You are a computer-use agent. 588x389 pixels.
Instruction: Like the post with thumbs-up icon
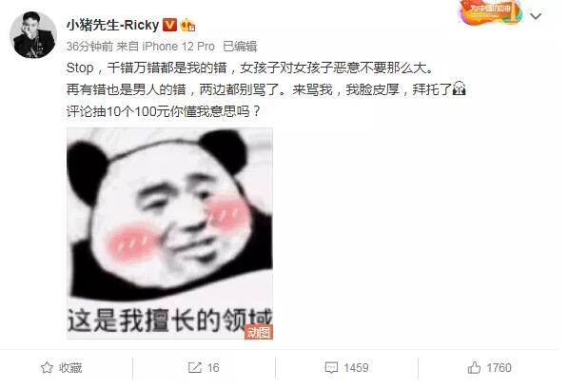(474, 368)
